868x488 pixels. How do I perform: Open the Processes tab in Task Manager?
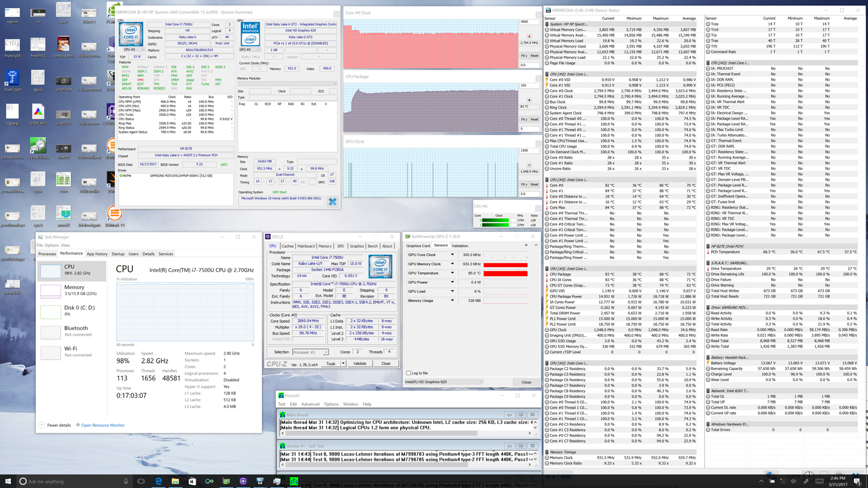47,254
